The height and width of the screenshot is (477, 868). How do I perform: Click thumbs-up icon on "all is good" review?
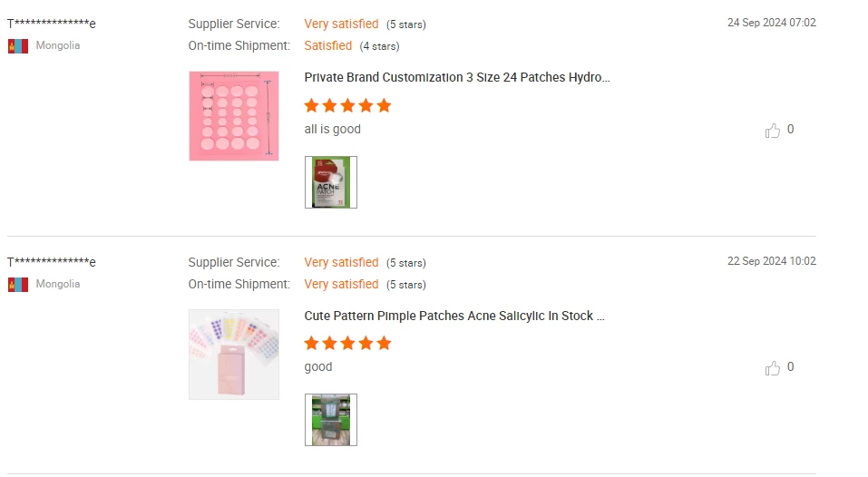[x=772, y=131]
